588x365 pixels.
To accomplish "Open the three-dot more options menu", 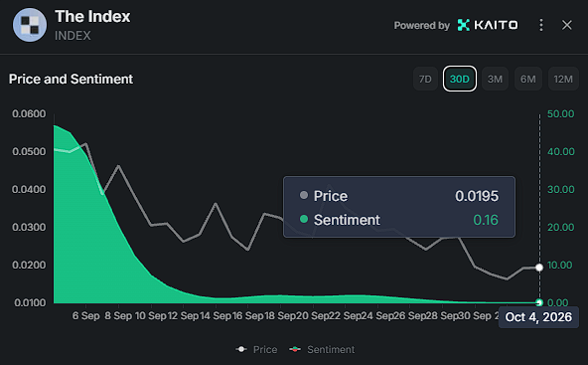I will tap(540, 25).
